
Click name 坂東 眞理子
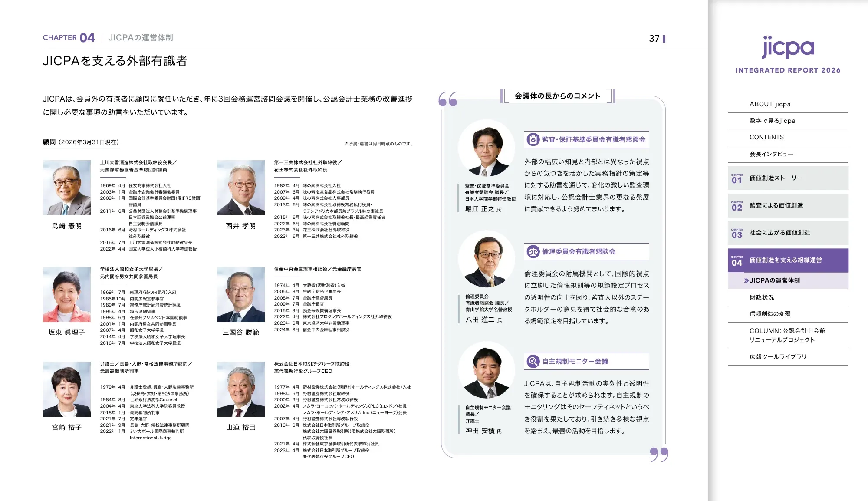coord(67,333)
